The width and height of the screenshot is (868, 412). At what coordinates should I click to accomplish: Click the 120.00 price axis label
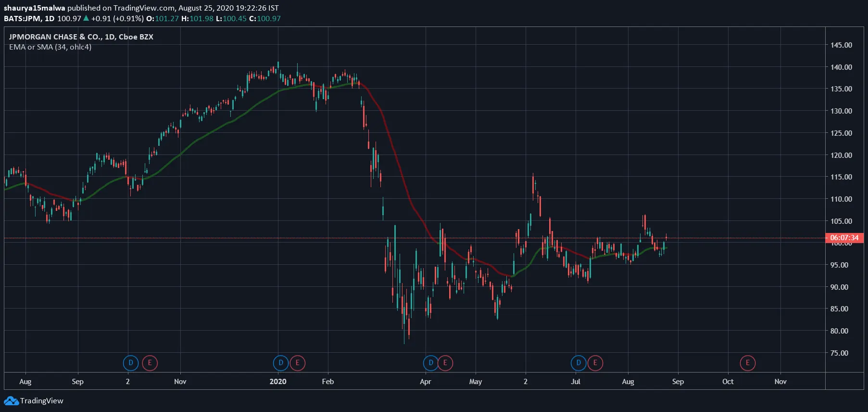[841, 155]
